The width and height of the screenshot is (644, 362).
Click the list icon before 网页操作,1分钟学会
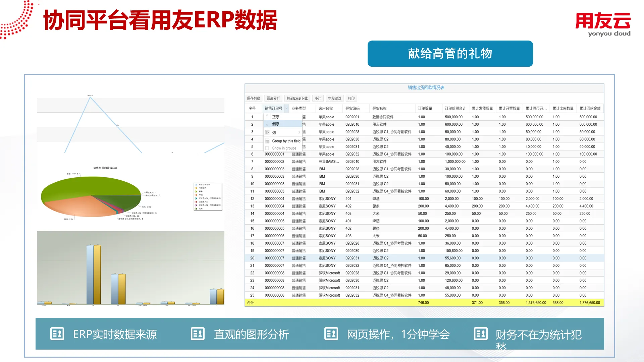[x=331, y=334]
